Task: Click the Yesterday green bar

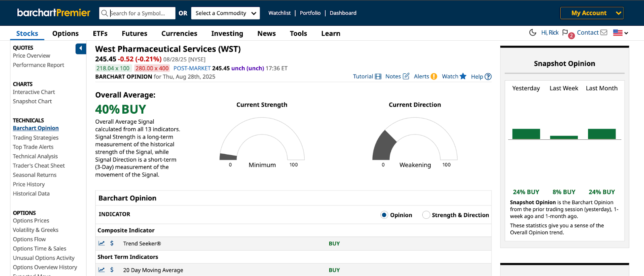Action: coord(526,134)
